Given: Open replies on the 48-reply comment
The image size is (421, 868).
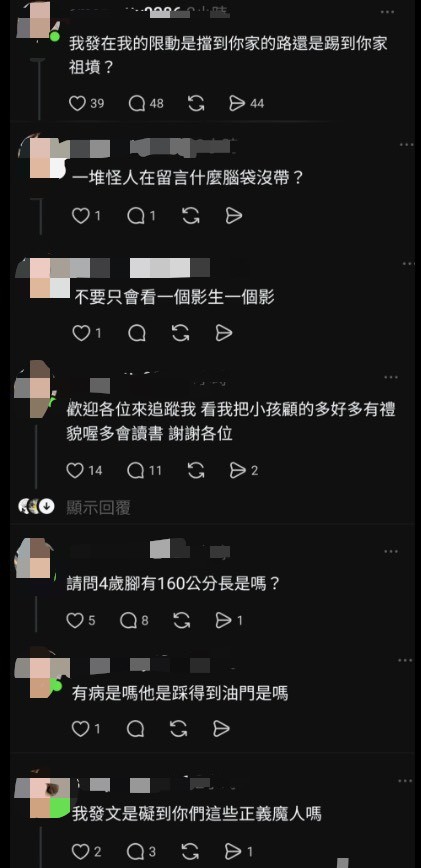Looking at the screenshot, I should (x=137, y=104).
